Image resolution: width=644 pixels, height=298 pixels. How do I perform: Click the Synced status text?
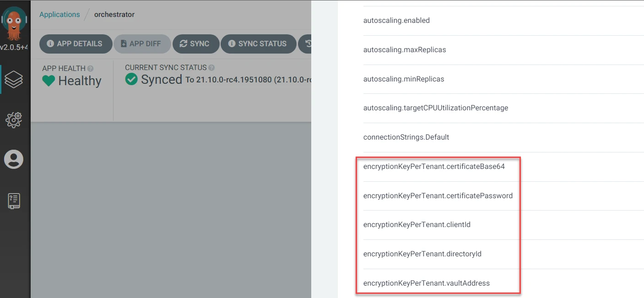coord(162,80)
